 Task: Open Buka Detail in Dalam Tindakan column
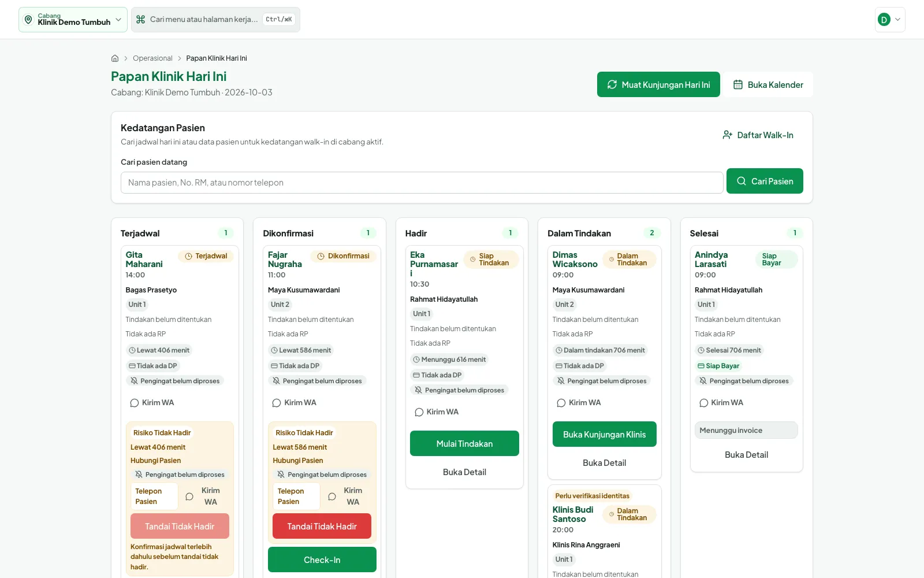pos(605,463)
